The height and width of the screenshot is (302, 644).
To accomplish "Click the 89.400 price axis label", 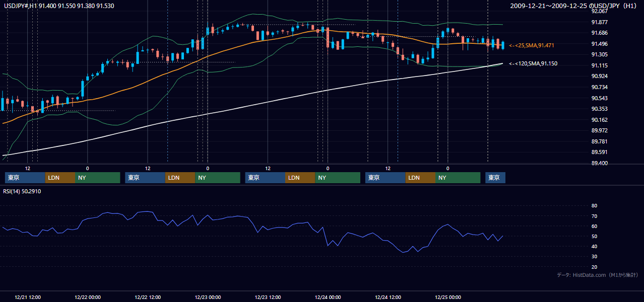I will [599, 163].
